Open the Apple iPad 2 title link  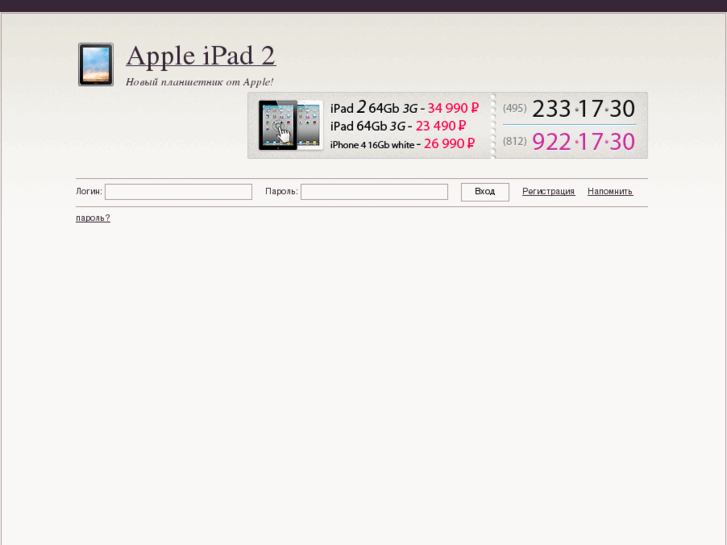(201, 56)
